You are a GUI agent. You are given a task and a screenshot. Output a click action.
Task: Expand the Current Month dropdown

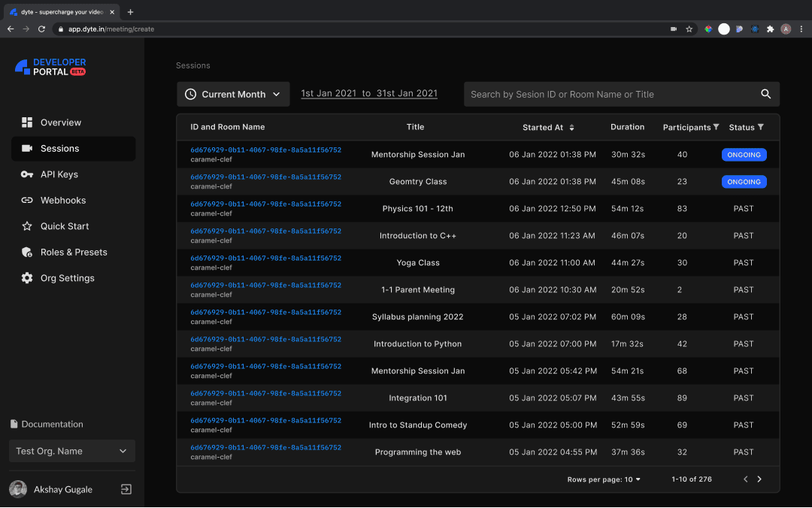[x=233, y=94]
